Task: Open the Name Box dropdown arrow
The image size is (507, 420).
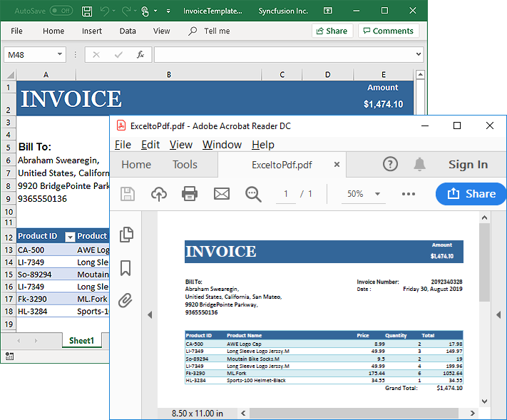Action: [58, 54]
